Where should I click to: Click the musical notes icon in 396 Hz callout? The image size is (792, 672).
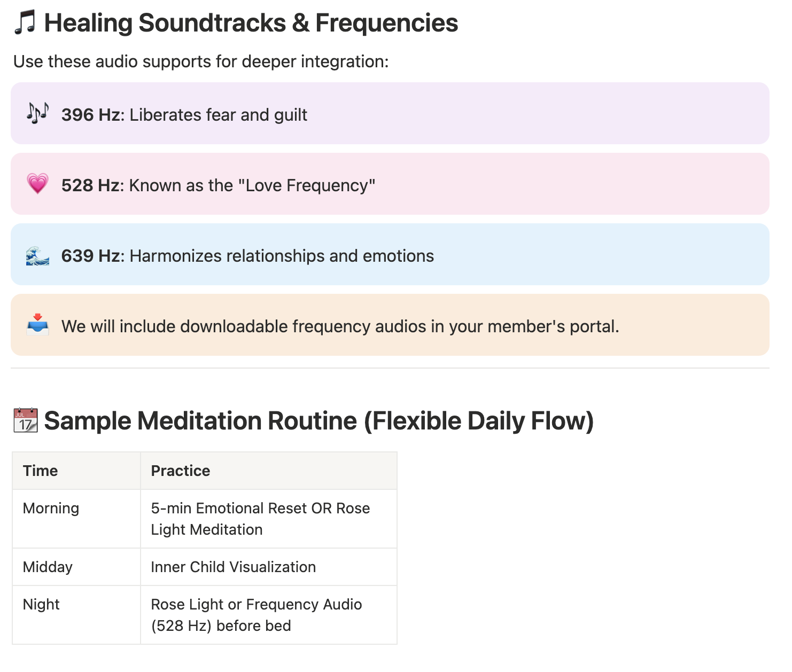(37, 114)
